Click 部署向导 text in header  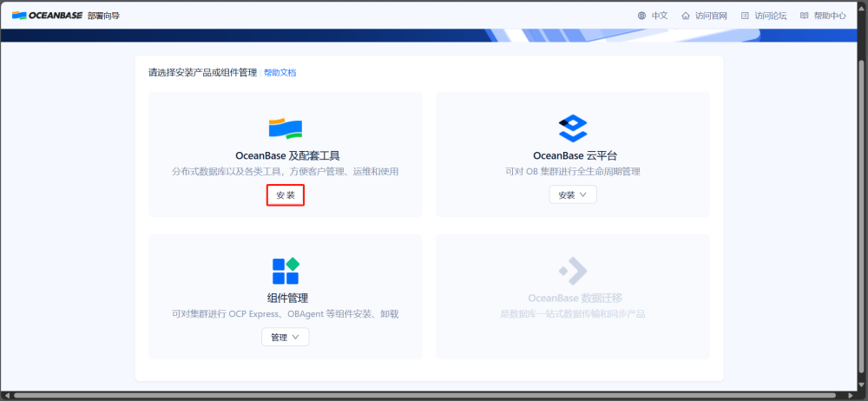coord(103,16)
